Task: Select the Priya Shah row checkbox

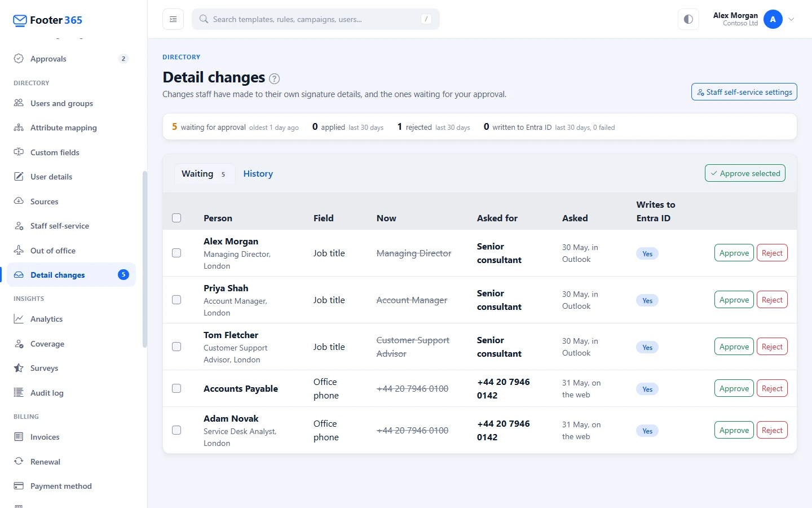Action: [x=176, y=300]
